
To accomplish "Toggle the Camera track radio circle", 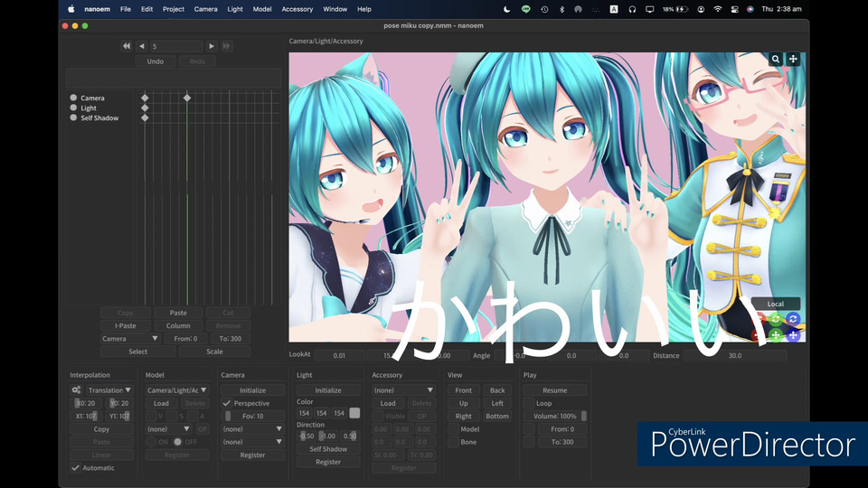I will (73, 98).
